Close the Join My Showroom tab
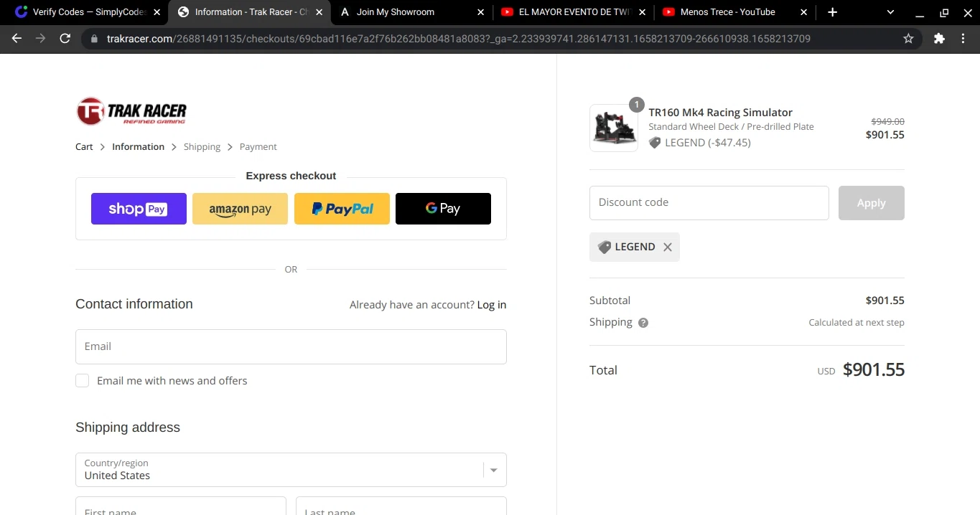This screenshot has width=980, height=515. 481,12
